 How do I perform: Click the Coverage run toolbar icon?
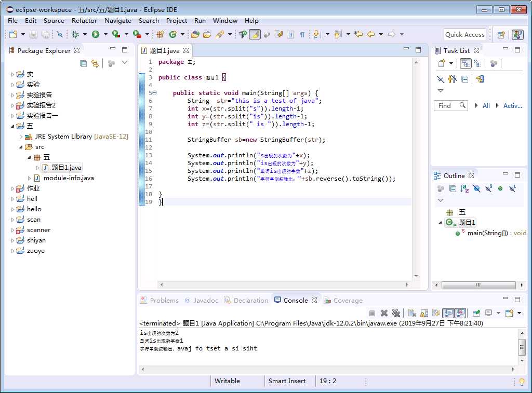tap(116, 34)
